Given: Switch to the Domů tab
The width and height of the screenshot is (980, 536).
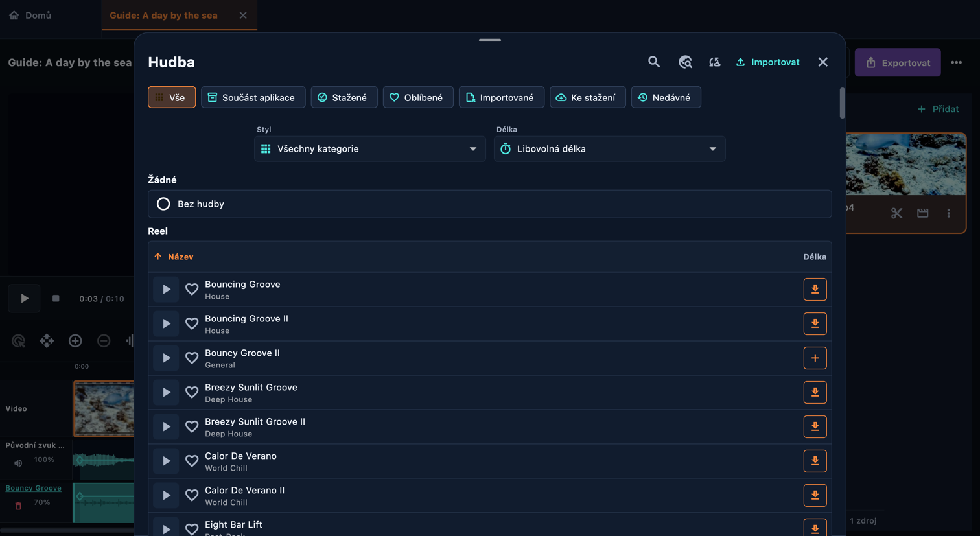Looking at the screenshot, I should [30, 15].
